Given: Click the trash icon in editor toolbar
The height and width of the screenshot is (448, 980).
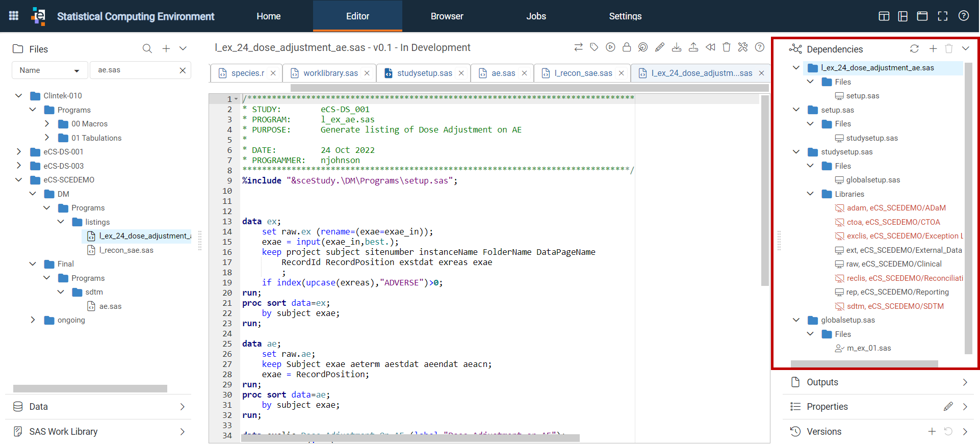Looking at the screenshot, I should click(x=727, y=47).
